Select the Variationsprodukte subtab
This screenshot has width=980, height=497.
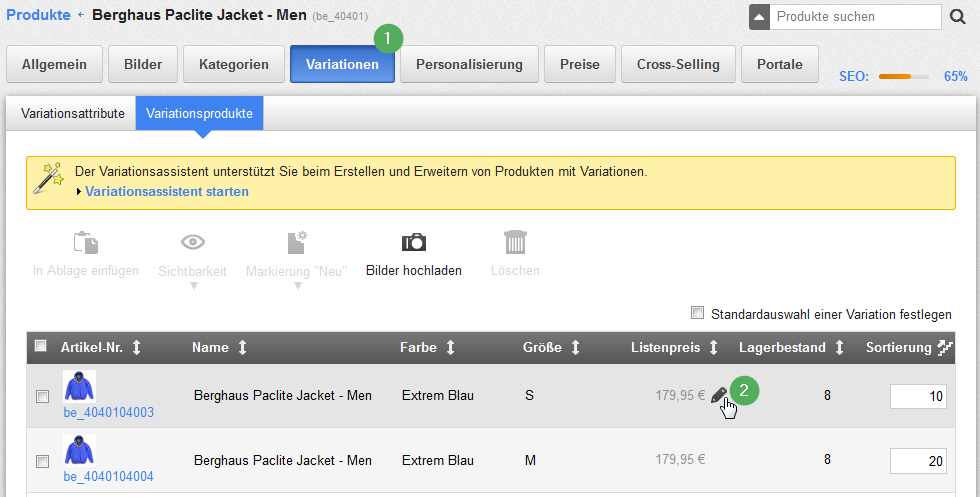pyautogui.click(x=199, y=114)
